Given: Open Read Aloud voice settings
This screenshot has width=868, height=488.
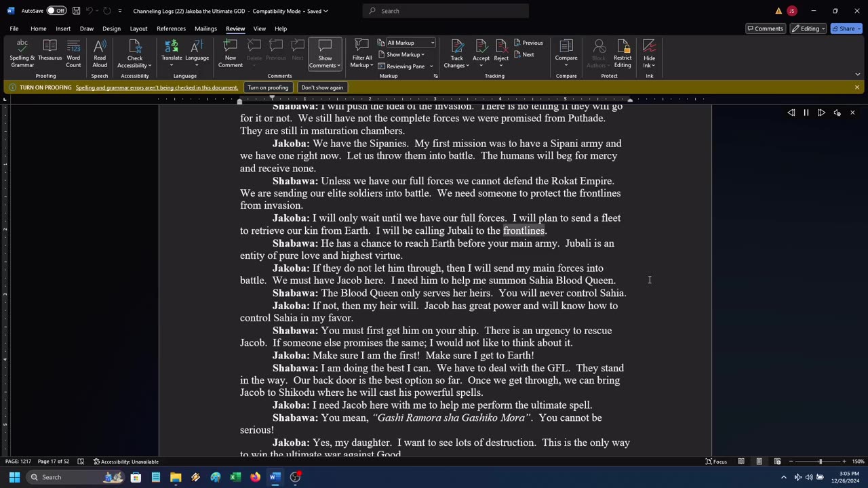Looking at the screenshot, I should (837, 113).
